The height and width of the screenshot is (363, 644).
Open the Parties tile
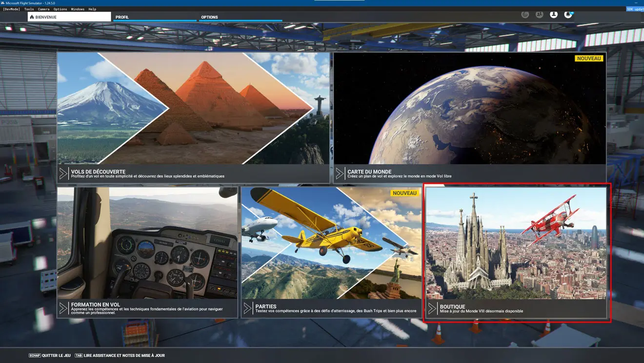click(331, 252)
